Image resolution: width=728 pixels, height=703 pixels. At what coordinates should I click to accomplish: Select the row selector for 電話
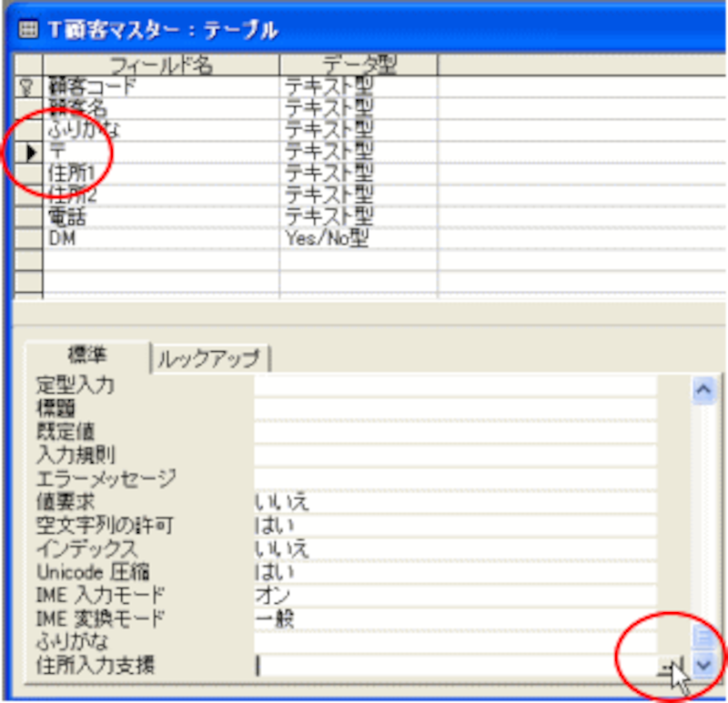[28, 216]
